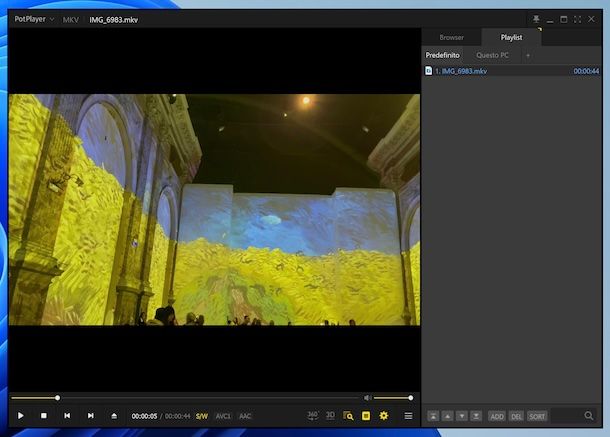
Task: Maximize the PotPlayer window
Action: point(563,19)
